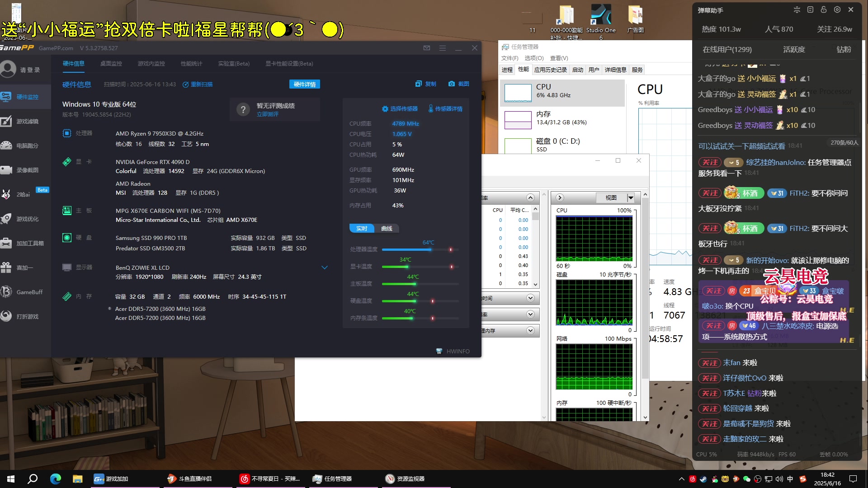The height and width of the screenshot is (488, 868).
Task: Click the Steam icon in system tray
Action: (703, 479)
